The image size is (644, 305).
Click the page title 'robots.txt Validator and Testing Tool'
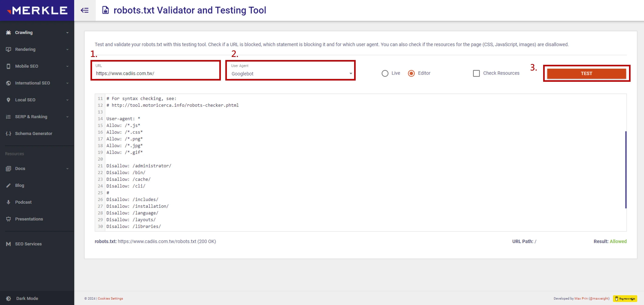point(190,10)
